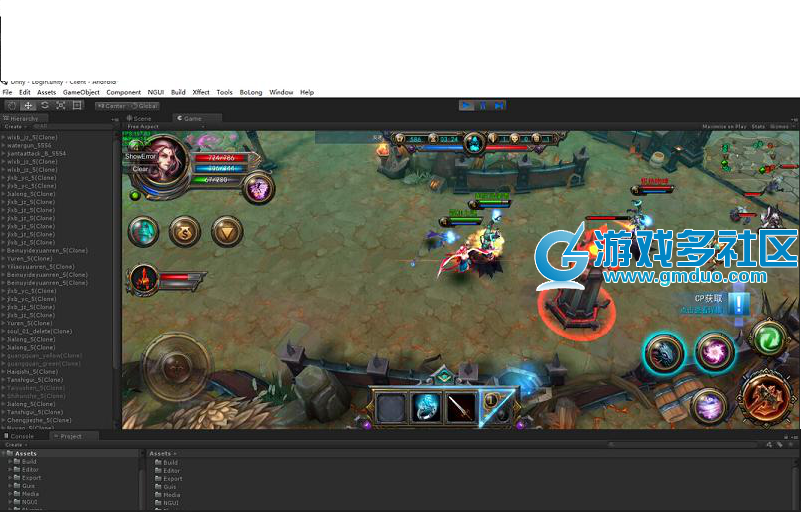Screen dimensions: 801x512
Task: Select the Media folder in right Assets list
Action: (x=169, y=495)
